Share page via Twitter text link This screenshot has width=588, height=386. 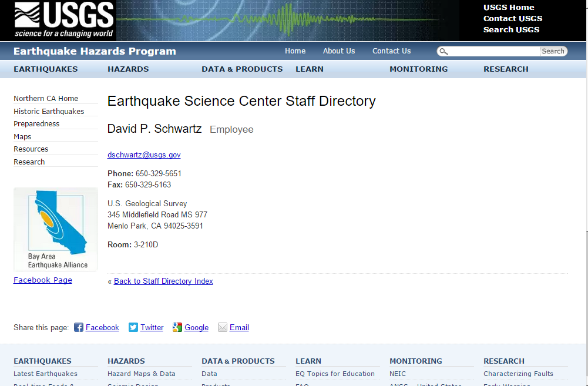152,327
